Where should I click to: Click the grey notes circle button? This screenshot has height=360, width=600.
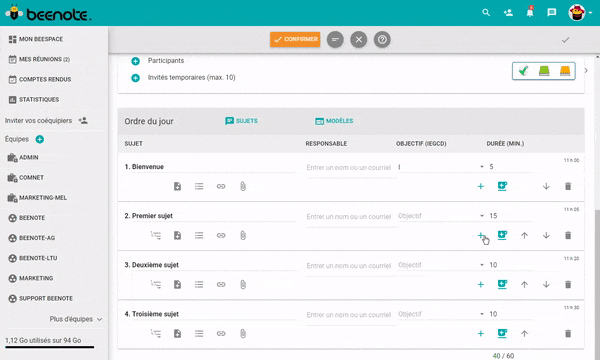335,39
